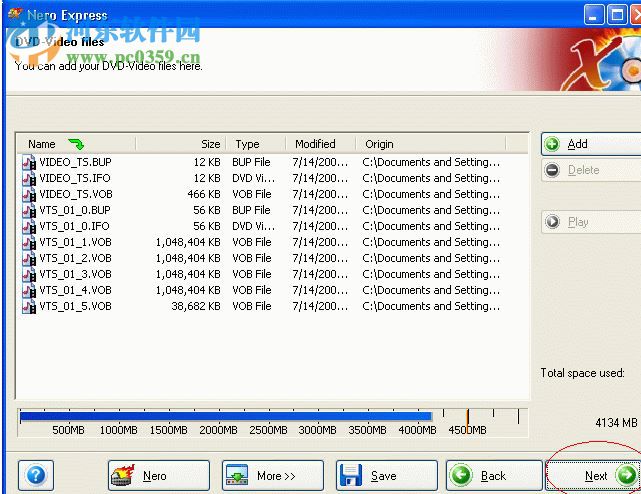641x494 pixels.
Task: Select the VTS_01_0.IFO file name
Action: pyautogui.click(x=74, y=226)
